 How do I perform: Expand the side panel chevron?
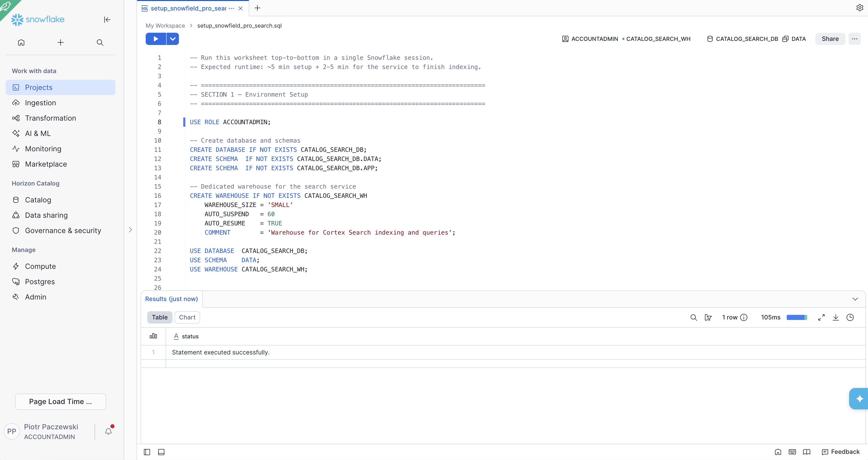130,230
